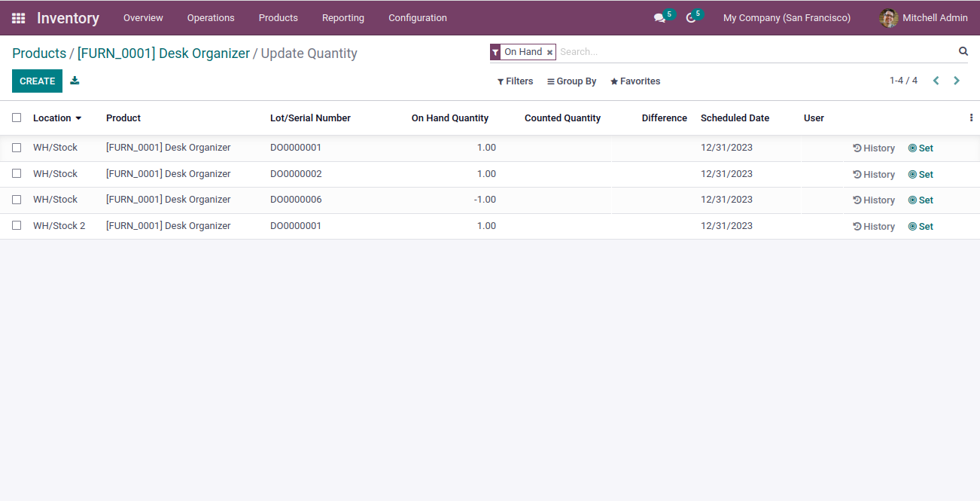Go to Products breadcrumb link
Viewport: 980px width, 501px height.
point(39,53)
